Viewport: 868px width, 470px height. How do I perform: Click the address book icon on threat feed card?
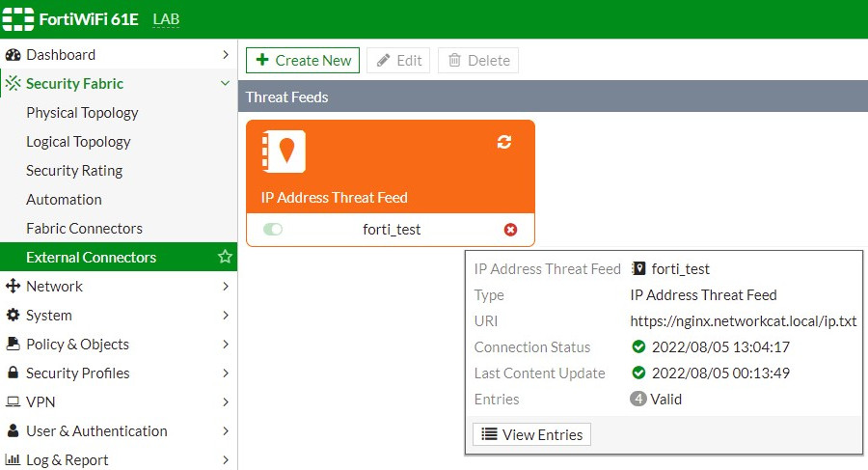tap(284, 152)
